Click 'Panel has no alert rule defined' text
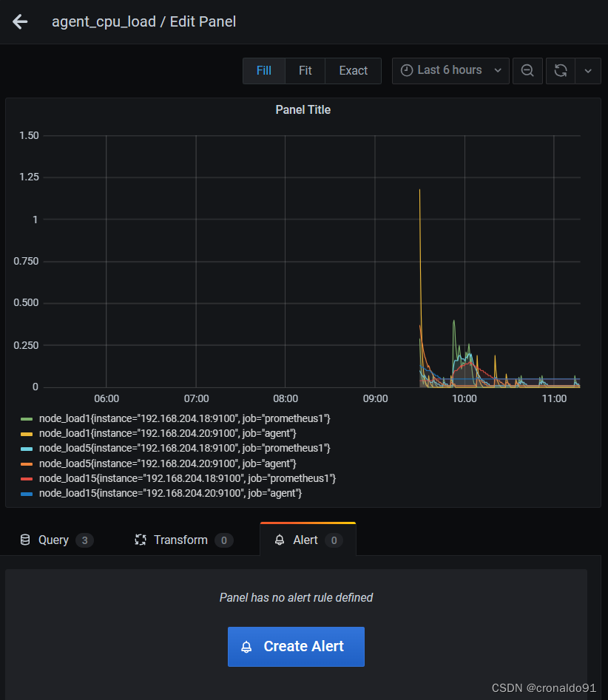The width and height of the screenshot is (608, 700). coord(296,598)
